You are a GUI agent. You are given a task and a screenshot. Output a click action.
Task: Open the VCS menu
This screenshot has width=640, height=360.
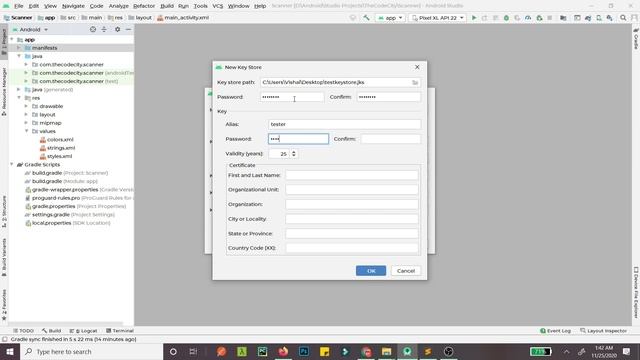(x=218, y=6)
